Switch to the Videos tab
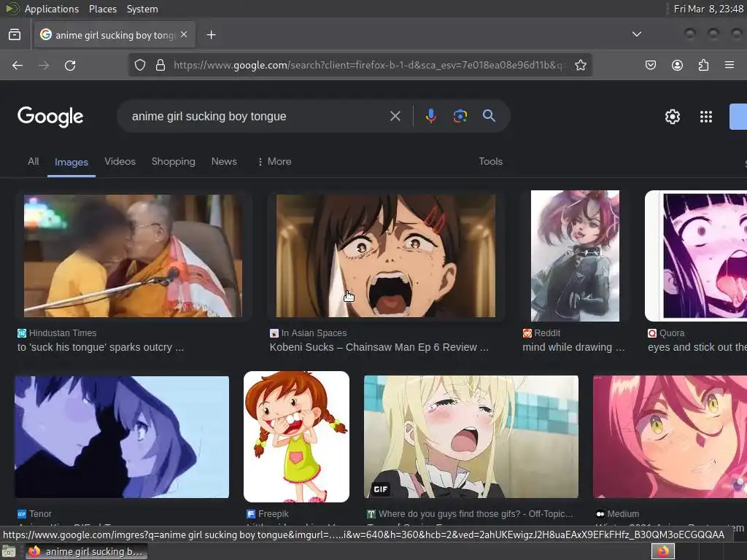Viewport: 747px width, 560px height. [x=120, y=161]
